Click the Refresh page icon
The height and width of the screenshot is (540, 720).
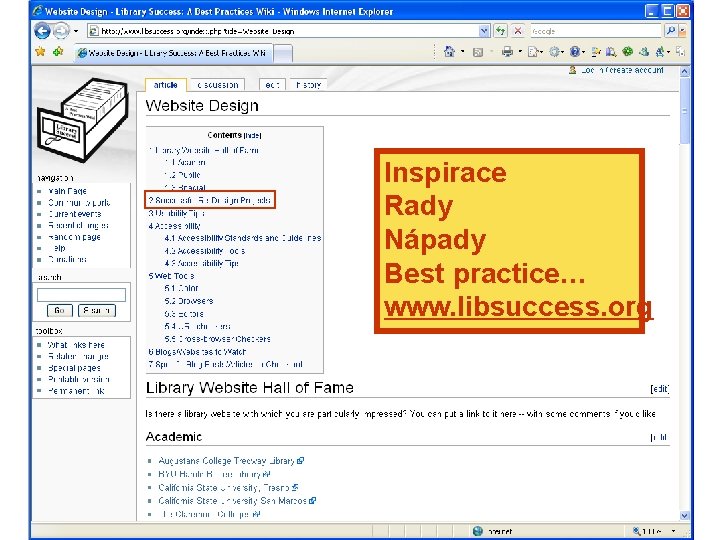[501, 31]
